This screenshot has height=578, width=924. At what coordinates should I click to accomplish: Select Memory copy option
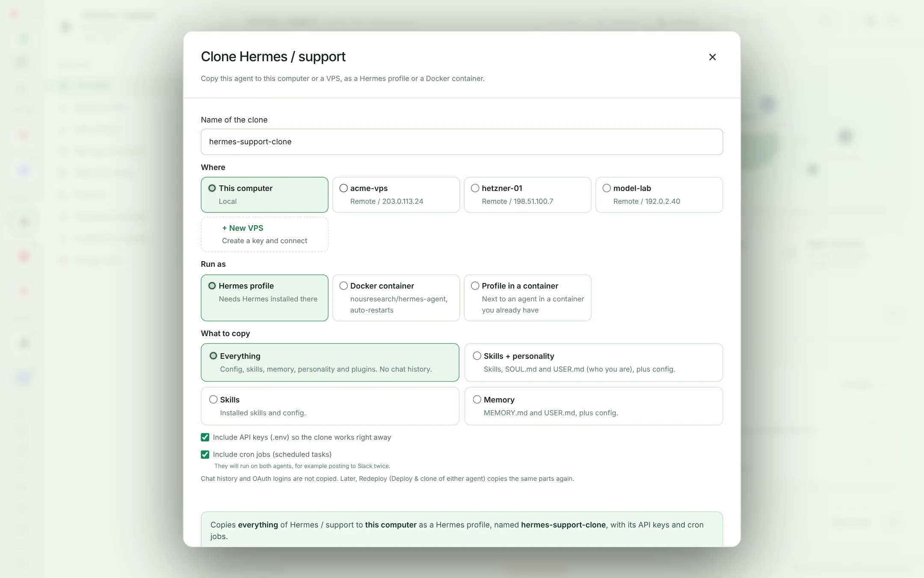click(x=594, y=406)
